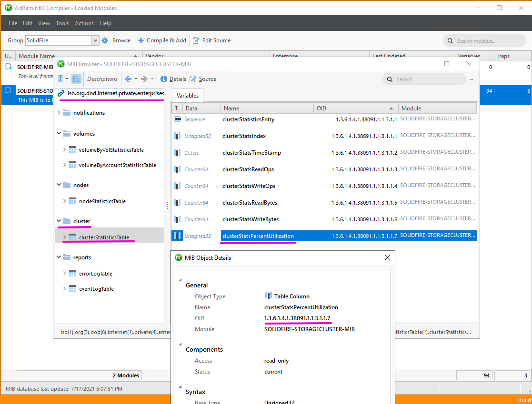The height and width of the screenshot is (404, 532).
Task: Click the column icon of clusterStatsWriteOps row
Action: (177, 186)
